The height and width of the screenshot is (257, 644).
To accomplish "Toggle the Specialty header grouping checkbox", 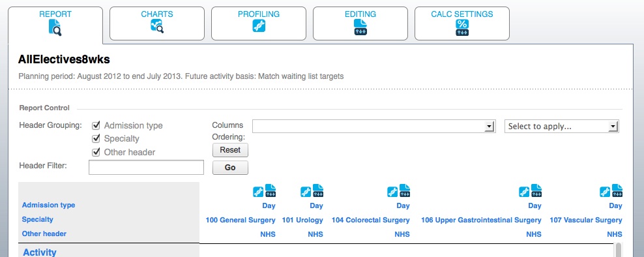I will point(96,138).
